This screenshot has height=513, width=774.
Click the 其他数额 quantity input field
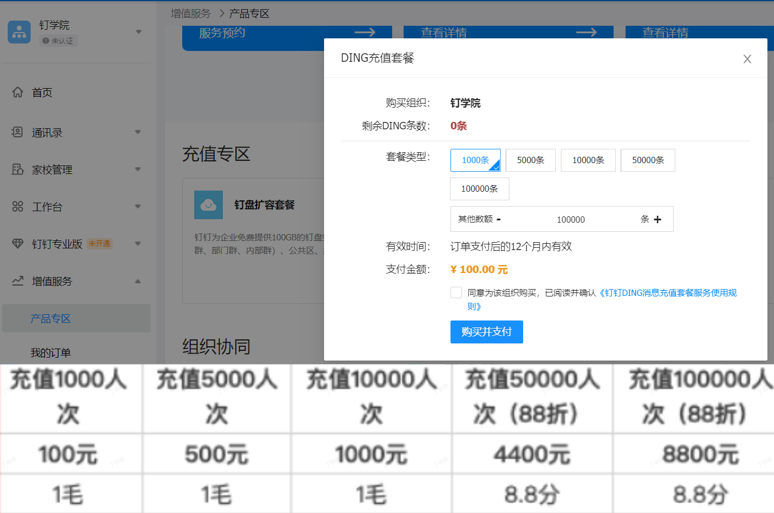[571, 219]
